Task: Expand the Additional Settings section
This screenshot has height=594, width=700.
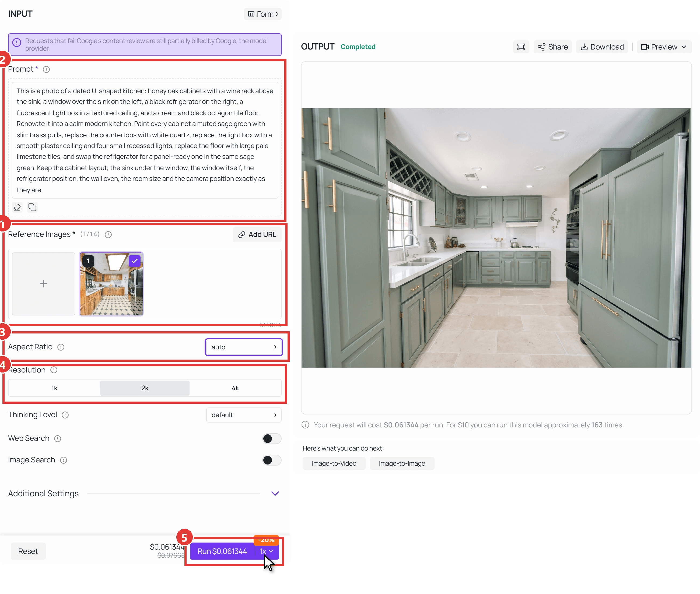Action: tap(275, 493)
